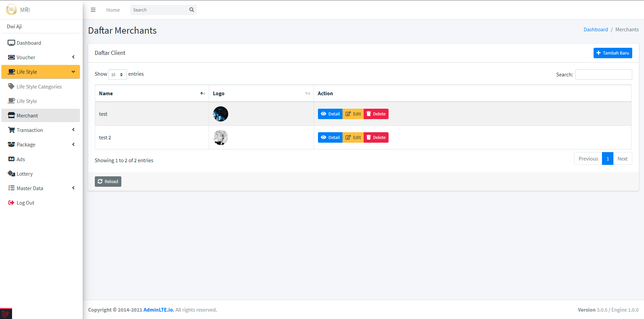Focus the table Search input field
This screenshot has width=644, height=319.
click(x=604, y=74)
